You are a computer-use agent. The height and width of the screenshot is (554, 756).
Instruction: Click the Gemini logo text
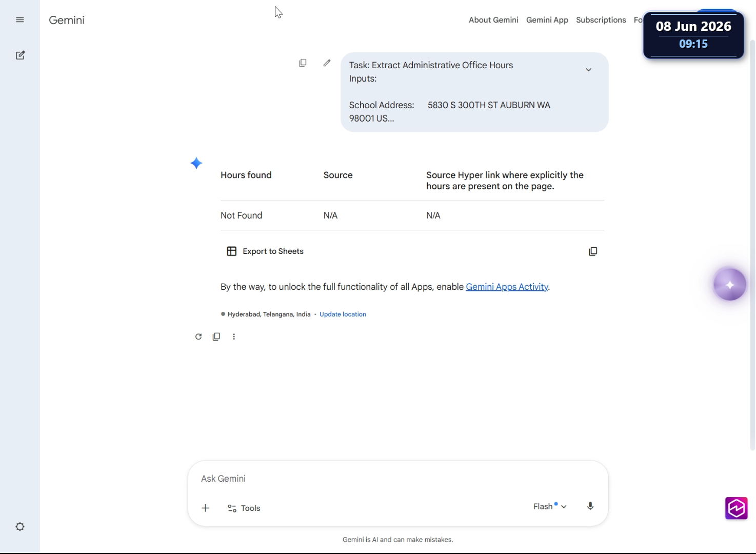coord(67,20)
